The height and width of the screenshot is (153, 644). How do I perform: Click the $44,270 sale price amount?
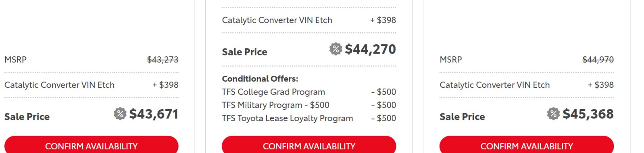coord(371,49)
